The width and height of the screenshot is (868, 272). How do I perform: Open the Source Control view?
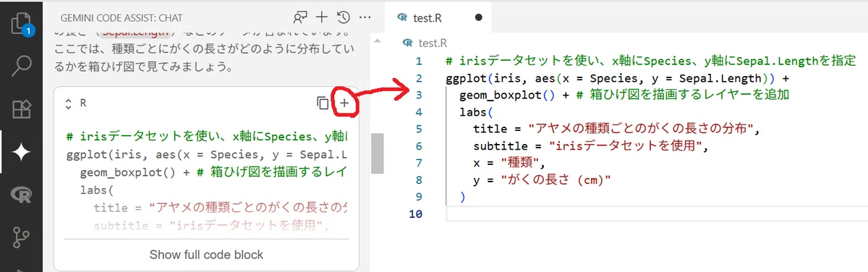coord(21,238)
